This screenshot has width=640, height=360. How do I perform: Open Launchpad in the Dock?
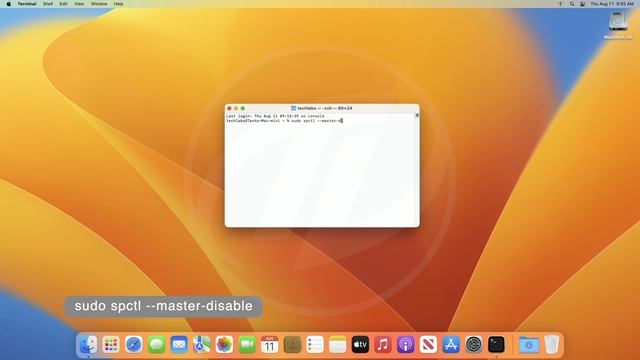tap(111, 345)
